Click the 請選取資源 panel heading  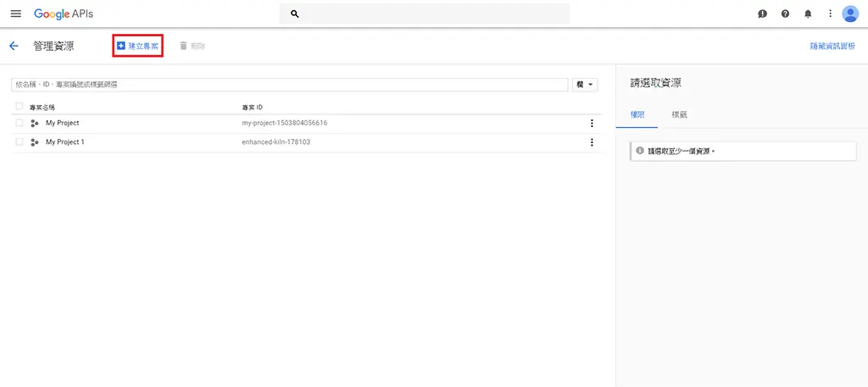(655, 83)
